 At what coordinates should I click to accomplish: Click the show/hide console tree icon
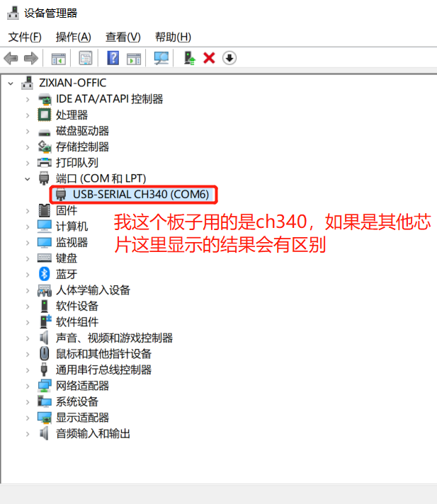tap(59, 58)
